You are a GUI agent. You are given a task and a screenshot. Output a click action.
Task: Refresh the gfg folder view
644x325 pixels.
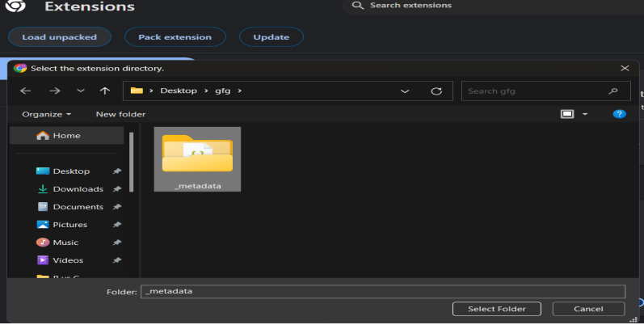(436, 91)
